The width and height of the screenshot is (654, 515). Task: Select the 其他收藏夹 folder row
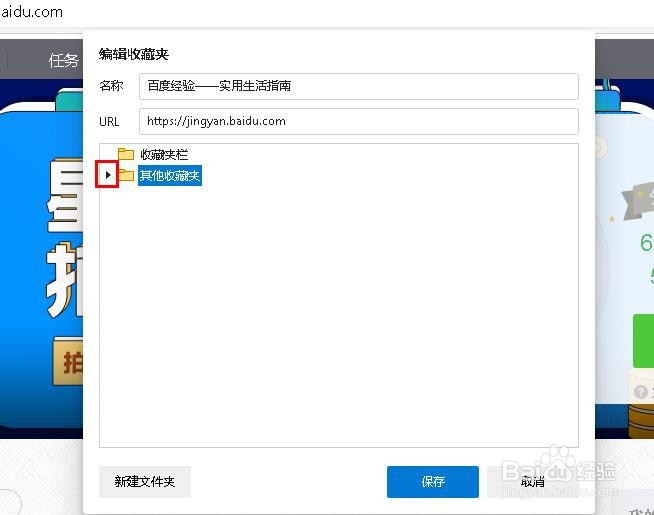point(170,176)
